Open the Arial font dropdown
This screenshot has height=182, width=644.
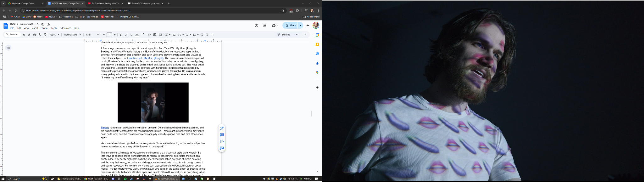(92, 35)
